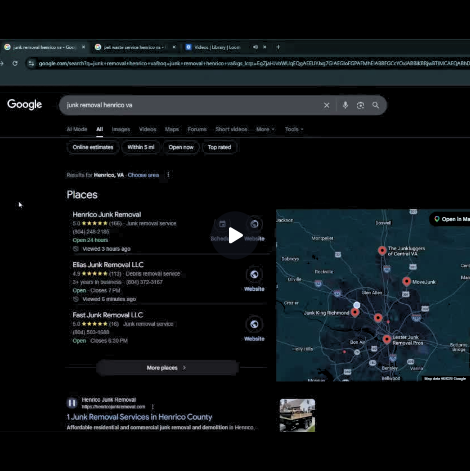Viewport: 470px width, 471px height.
Task: Play the video with center play button
Action: (235, 235)
